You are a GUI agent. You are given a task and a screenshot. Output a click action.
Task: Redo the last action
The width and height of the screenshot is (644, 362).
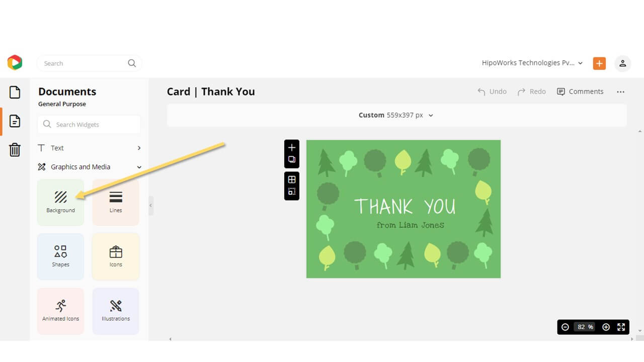tap(531, 92)
